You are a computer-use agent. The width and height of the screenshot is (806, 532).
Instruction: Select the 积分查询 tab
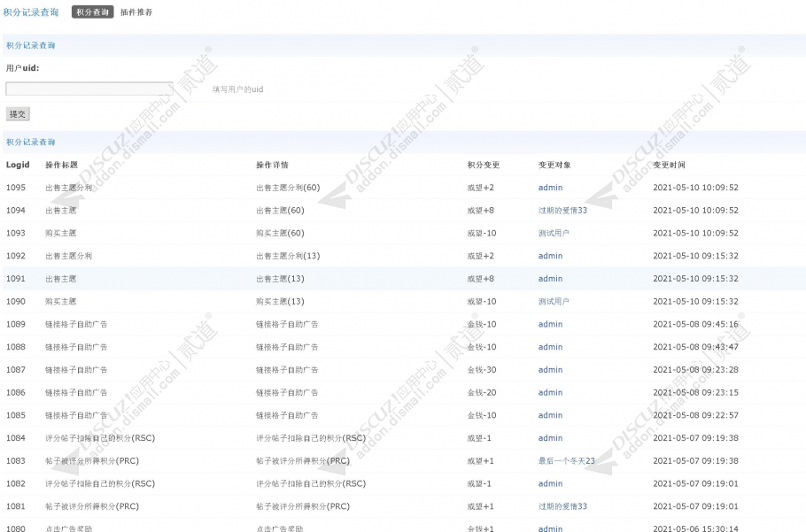pyautogui.click(x=92, y=12)
